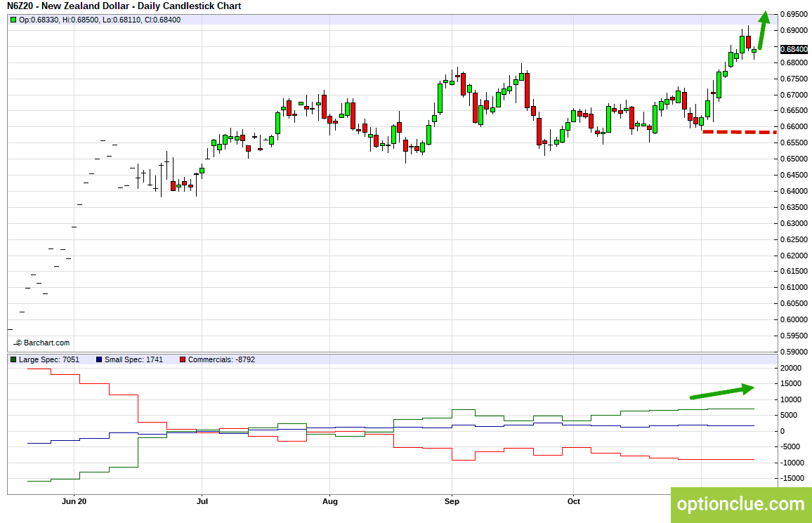Click the Aug label on the time axis
The height and width of the screenshot is (523, 812).
330,501
